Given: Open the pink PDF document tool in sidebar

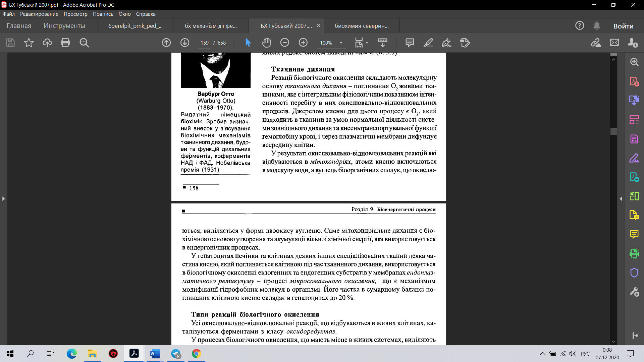Looking at the screenshot, I should pyautogui.click(x=634, y=139).
